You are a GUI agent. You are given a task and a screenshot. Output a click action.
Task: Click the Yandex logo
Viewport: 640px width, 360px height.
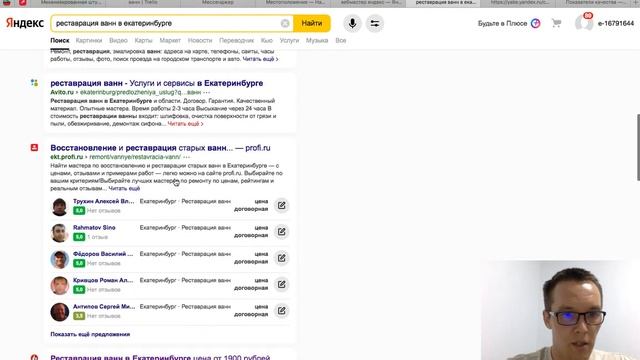pos(25,23)
